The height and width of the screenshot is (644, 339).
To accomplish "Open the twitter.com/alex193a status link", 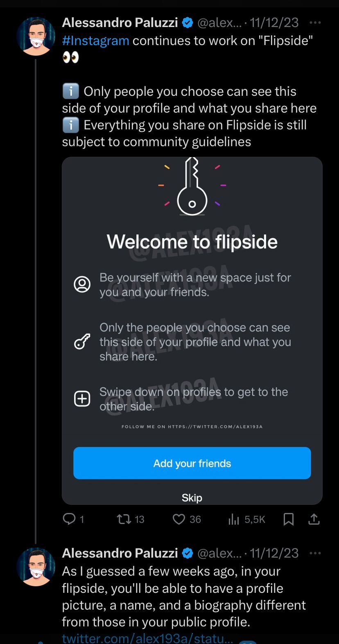I will coord(147,638).
